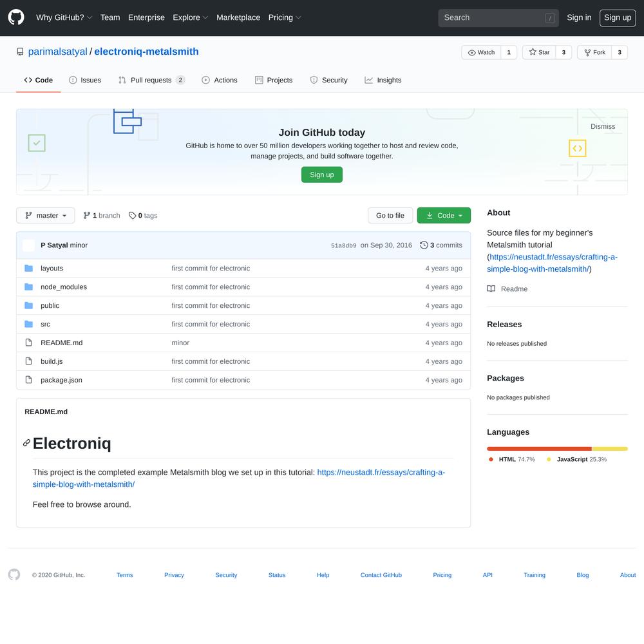Open the build.js file name
Image resolution: width=644 pixels, height=644 pixels.
pyautogui.click(x=52, y=361)
